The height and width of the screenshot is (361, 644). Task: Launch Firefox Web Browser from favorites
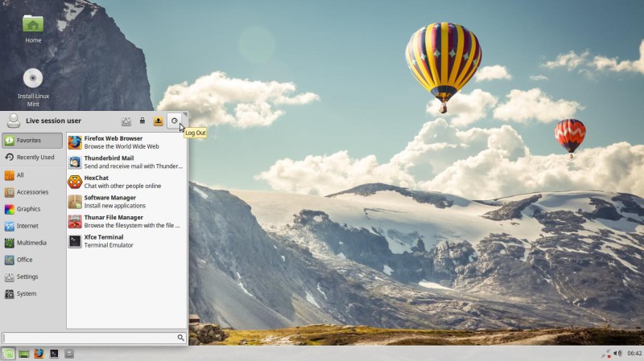126,142
